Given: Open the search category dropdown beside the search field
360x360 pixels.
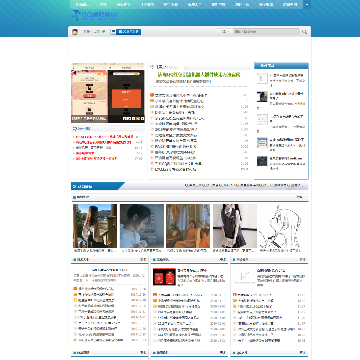Looking at the screenshot, I should (x=225, y=32).
